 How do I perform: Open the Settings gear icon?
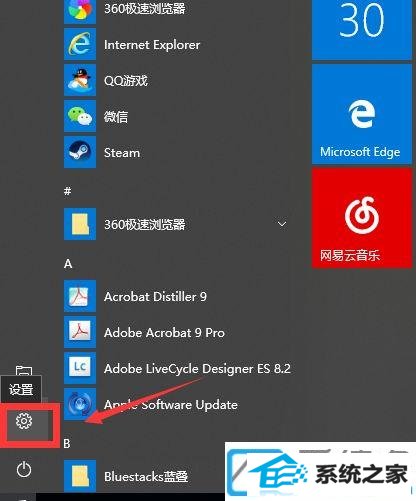tap(24, 421)
